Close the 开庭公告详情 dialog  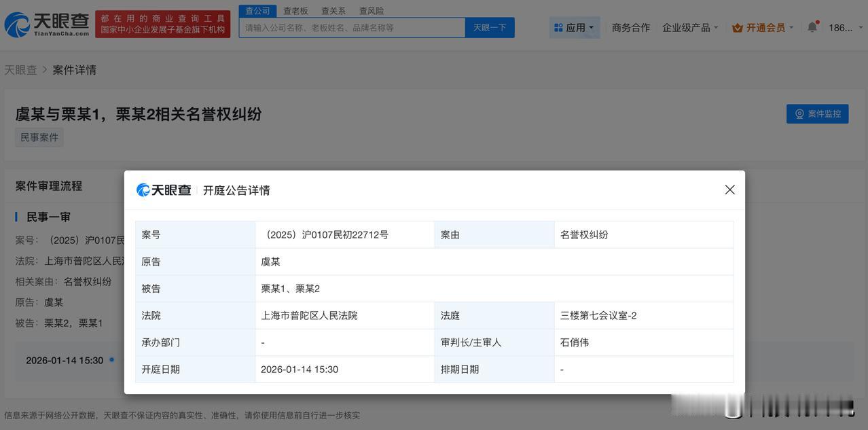tap(729, 190)
